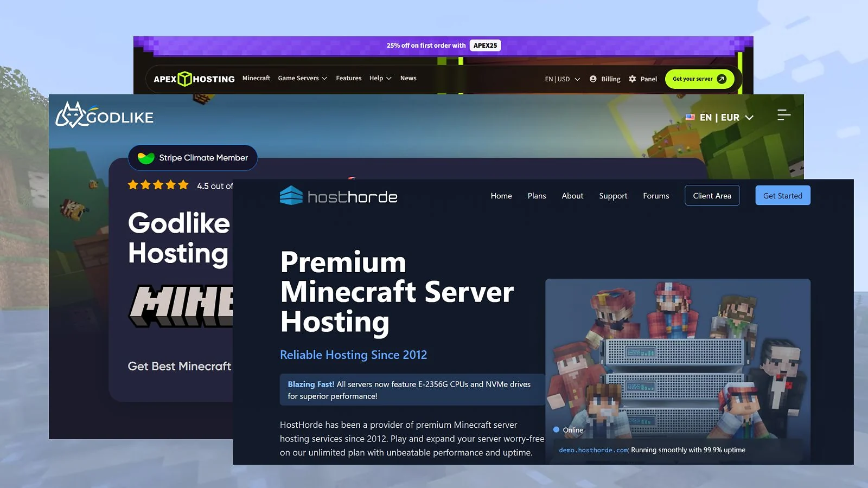Image resolution: width=868 pixels, height=488 pixels.
Task: Open Plans on HostHorde
Action: 537,196
